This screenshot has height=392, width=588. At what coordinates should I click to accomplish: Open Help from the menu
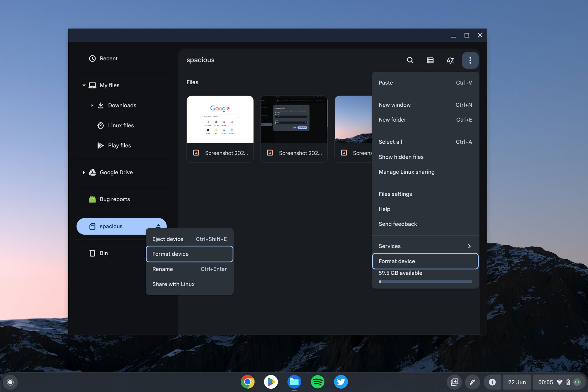425,209
